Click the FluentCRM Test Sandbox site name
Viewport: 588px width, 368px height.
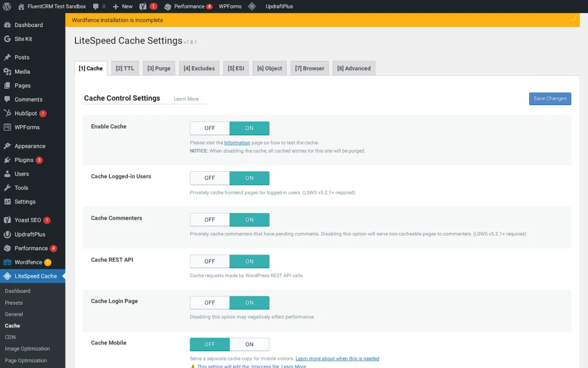tap(56, 6)
